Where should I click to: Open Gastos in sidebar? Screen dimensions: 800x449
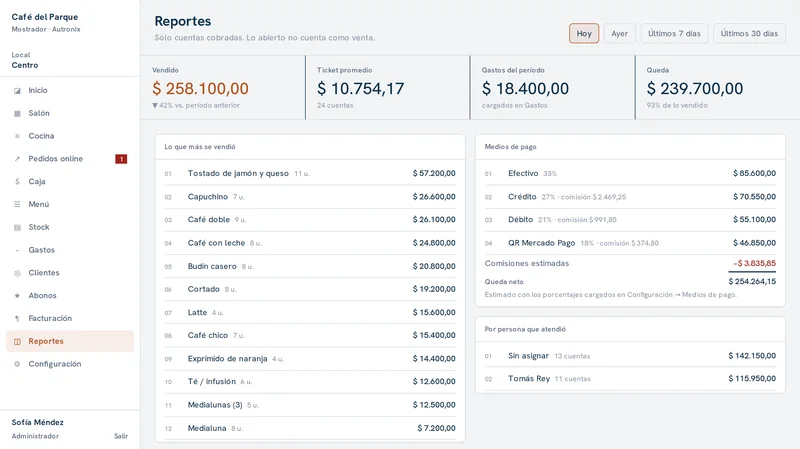(x=70, y=250)
